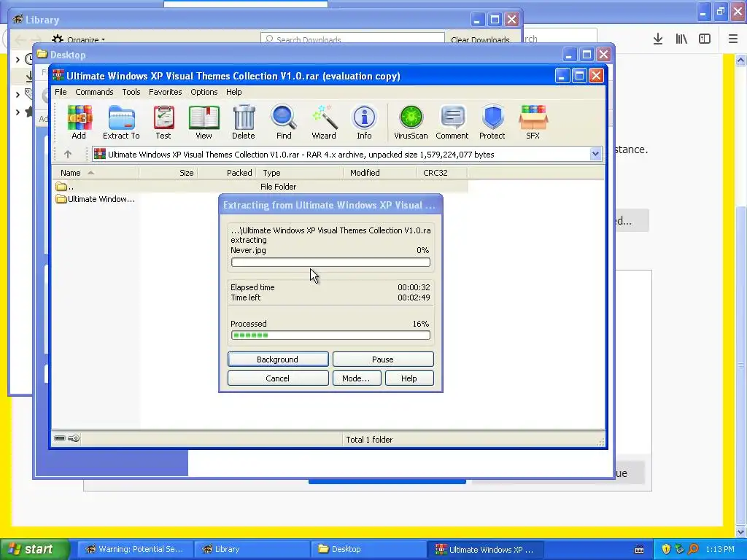The width and height of the screenshot is (747, 560).
Task: Expand the first Library sidebar tree arrow
Action: pyautogui.click(x=18, y=60)
